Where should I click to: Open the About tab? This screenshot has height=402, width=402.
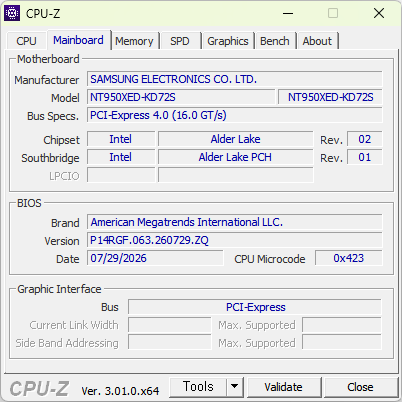tap(317, 41)
